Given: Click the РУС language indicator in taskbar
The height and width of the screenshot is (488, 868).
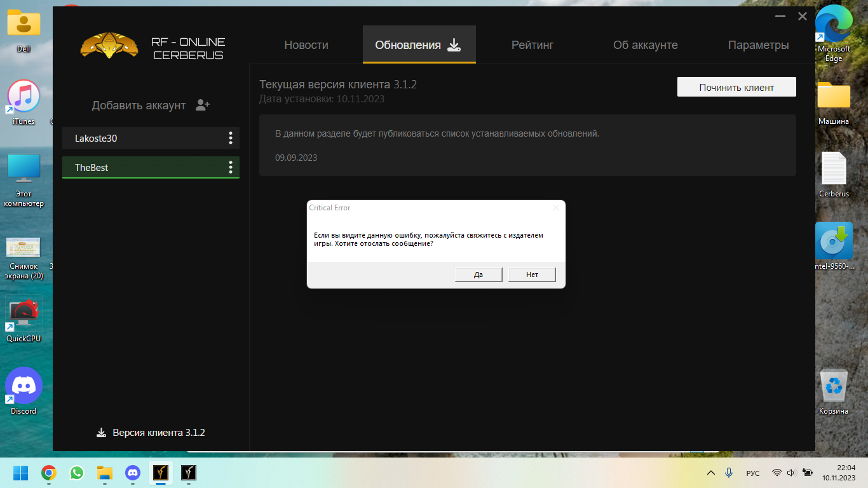Looking at the screenshot, I should [x=752, y=473].
